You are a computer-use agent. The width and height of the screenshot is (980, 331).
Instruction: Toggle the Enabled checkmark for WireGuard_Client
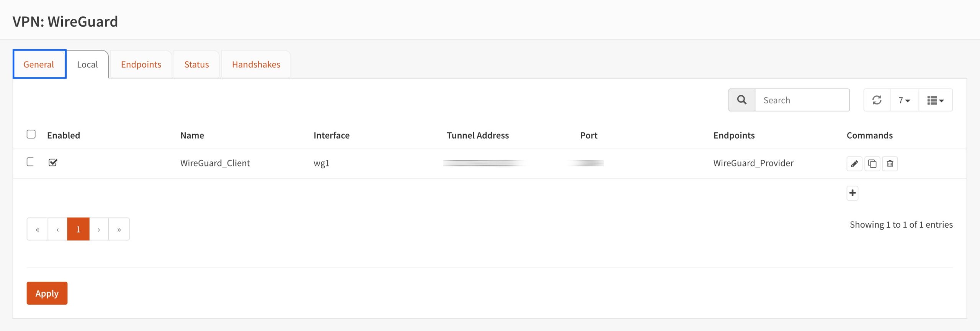tap(53, 162)
